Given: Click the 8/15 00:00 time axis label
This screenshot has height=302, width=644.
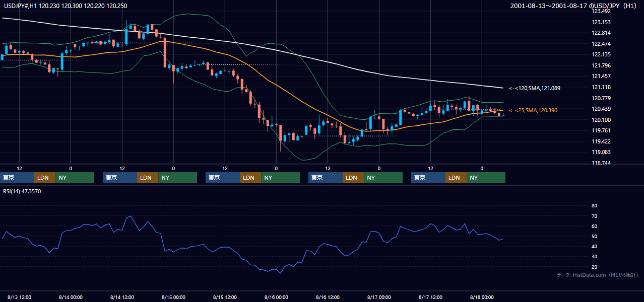Looking at the screenshot, I should [x=173, y=297].
